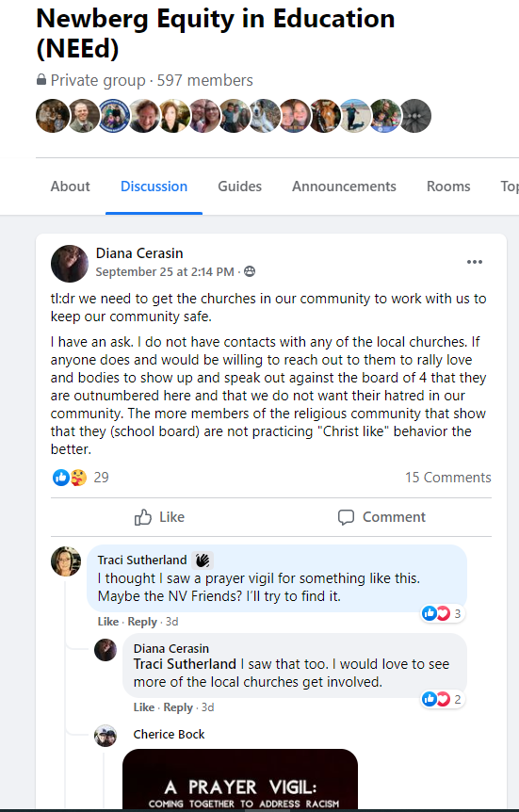View reactions on Diana Cerasin's reply
519x812 pixels.
(x=443, y=700)
